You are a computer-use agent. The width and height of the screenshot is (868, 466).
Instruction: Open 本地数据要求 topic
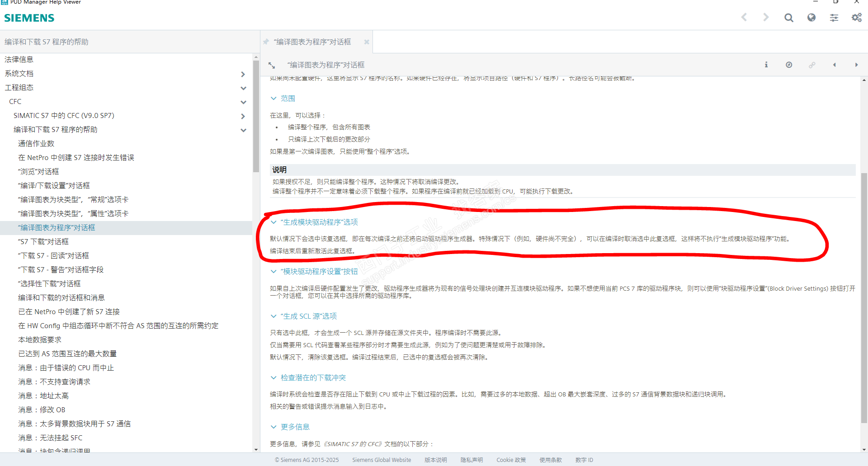click(x=40, y=339)
